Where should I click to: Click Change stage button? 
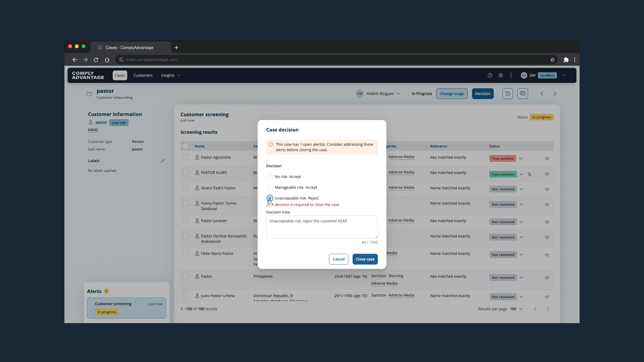(x=452, y=94)
